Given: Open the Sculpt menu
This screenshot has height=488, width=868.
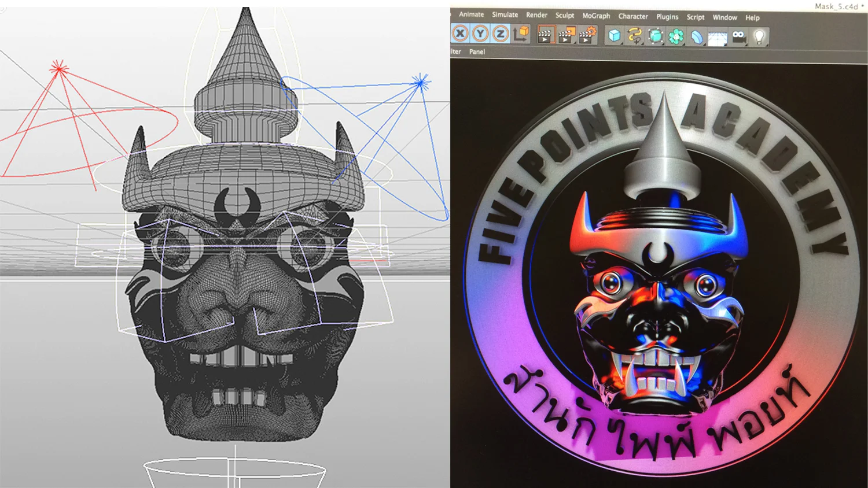Looking at the screenshot, I should point(565,16).
